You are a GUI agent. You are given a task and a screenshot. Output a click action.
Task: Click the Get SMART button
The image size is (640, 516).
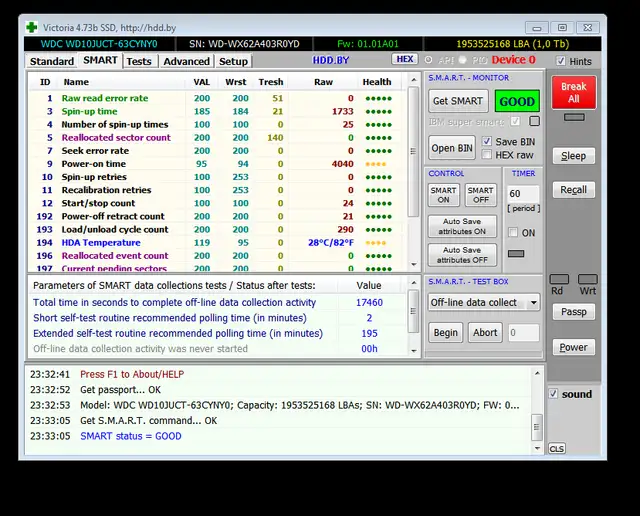(458, 101)
